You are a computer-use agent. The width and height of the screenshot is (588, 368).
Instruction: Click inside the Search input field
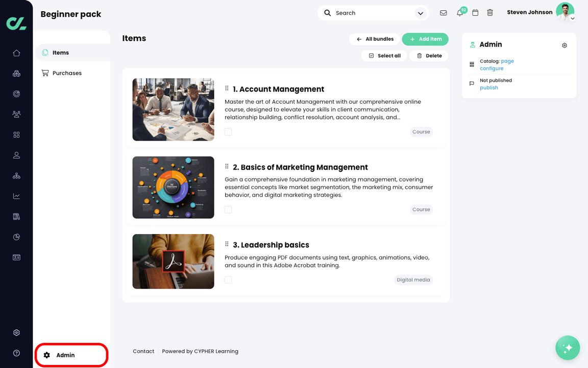click(x=373, y=13)
